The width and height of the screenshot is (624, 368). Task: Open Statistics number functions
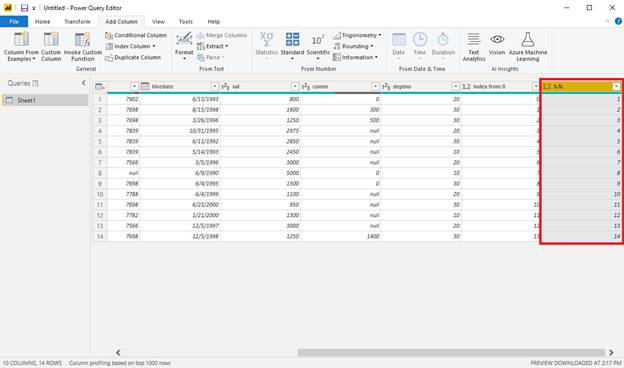coord(266,47)
